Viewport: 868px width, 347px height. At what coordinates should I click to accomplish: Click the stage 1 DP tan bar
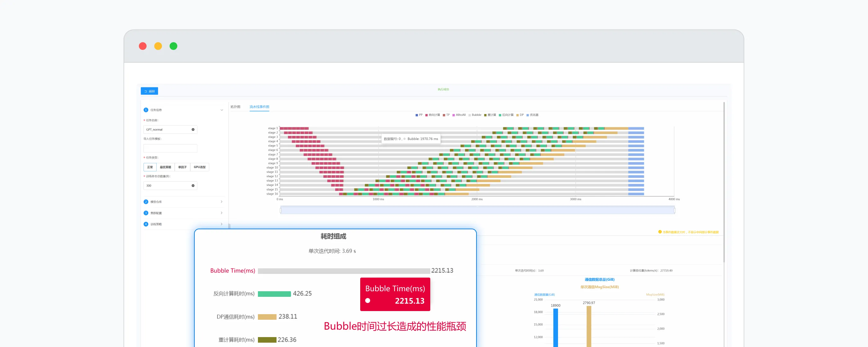(x=617, y=128)
